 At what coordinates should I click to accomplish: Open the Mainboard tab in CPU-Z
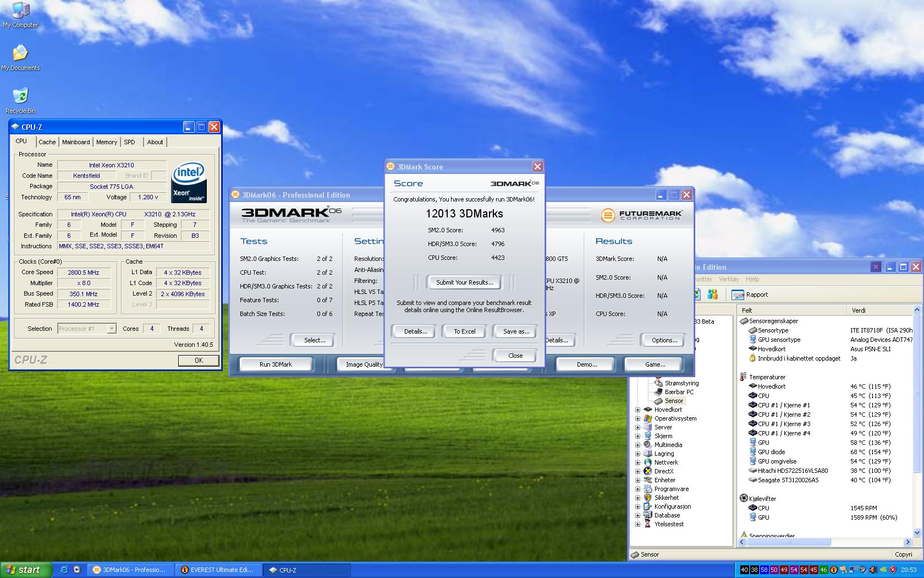pyautogui.click(x=76, y=142)
